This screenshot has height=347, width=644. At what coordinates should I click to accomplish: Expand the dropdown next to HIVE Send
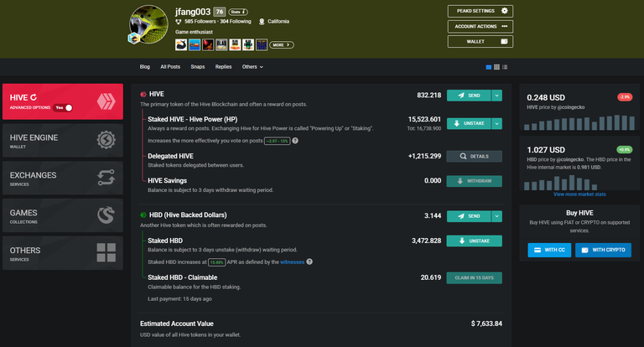[x=496, y=96]
